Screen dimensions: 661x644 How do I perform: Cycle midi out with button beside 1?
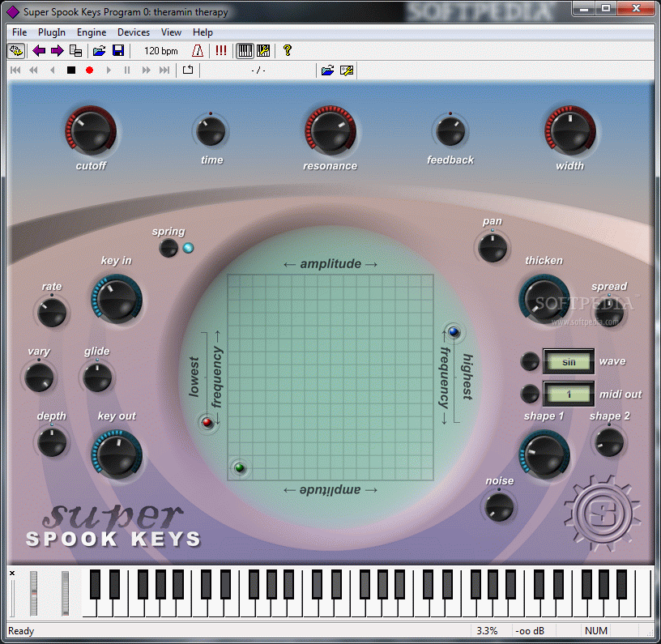coord(530,394)
